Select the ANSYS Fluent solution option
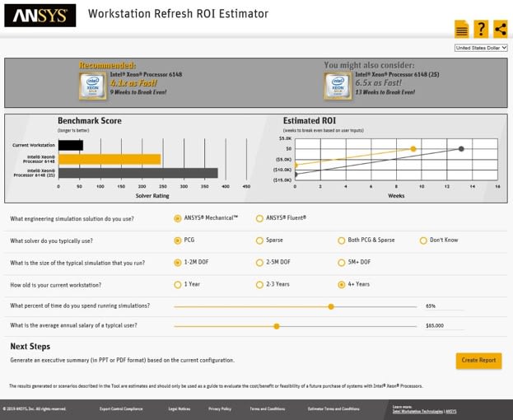Viewport: 513px width, 420px height. [x=259, y=218]
